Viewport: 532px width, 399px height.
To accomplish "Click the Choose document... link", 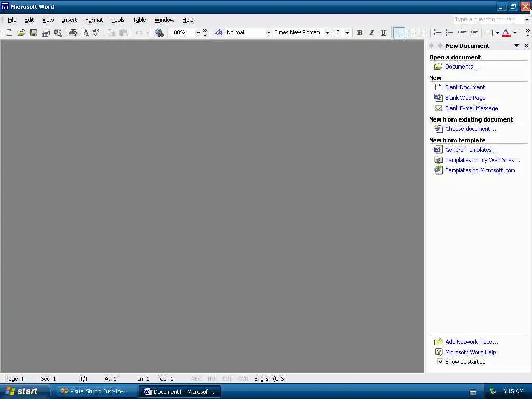I will click(x=471, y=129).
